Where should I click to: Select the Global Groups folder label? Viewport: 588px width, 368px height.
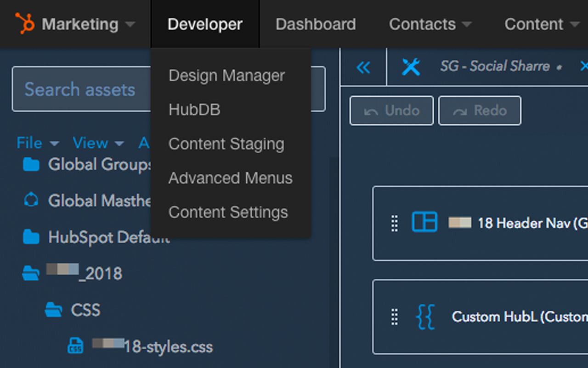(x=100, y=164)
